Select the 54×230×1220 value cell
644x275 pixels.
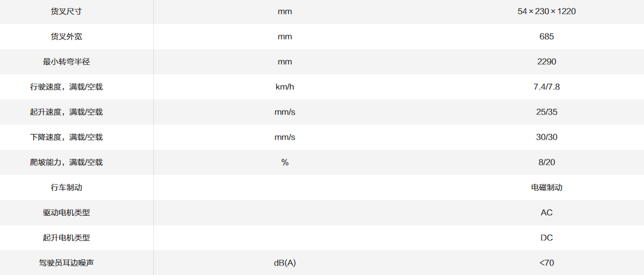tap(546, 11)
